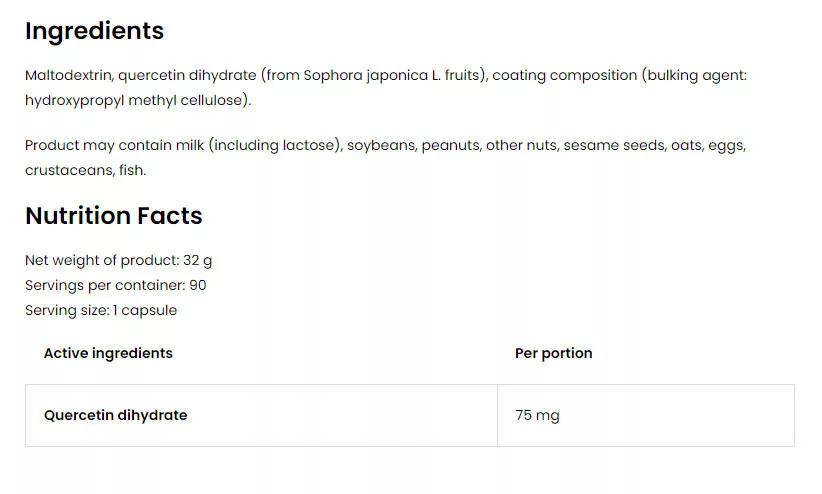Screen dimensions: 822x494
Task: Select the Maltodextrin ingredients paragraph
Action: tap(386, 88)
